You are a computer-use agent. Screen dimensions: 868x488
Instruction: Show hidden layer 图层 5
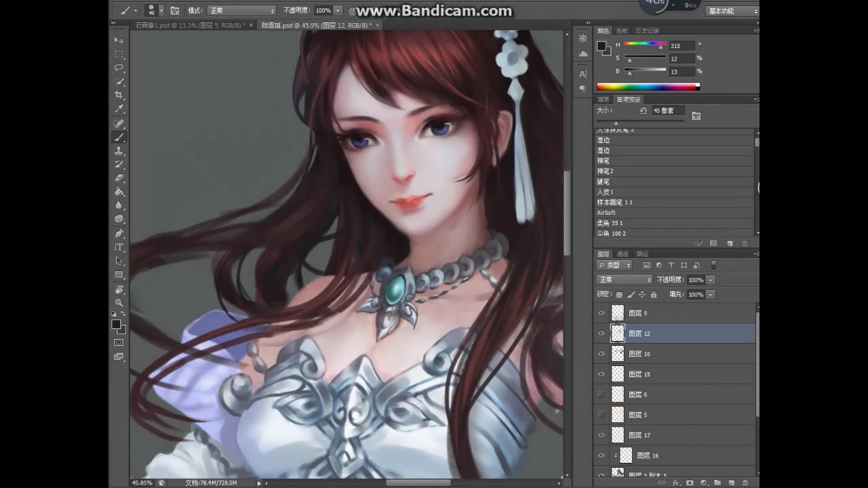(x=601, y=414)
